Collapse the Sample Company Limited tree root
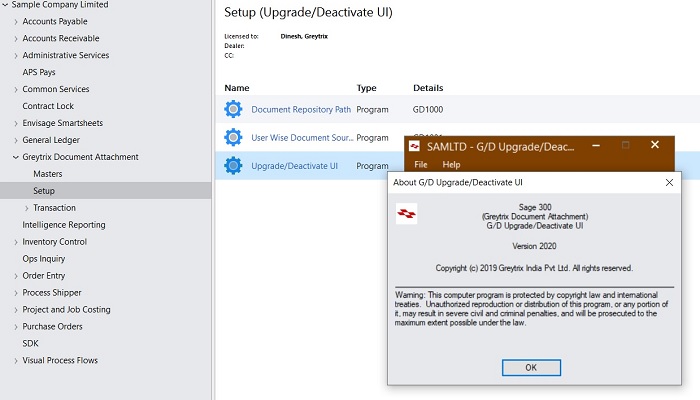Image resolution: width=700 pixels, height=400 pixels. 5,5
